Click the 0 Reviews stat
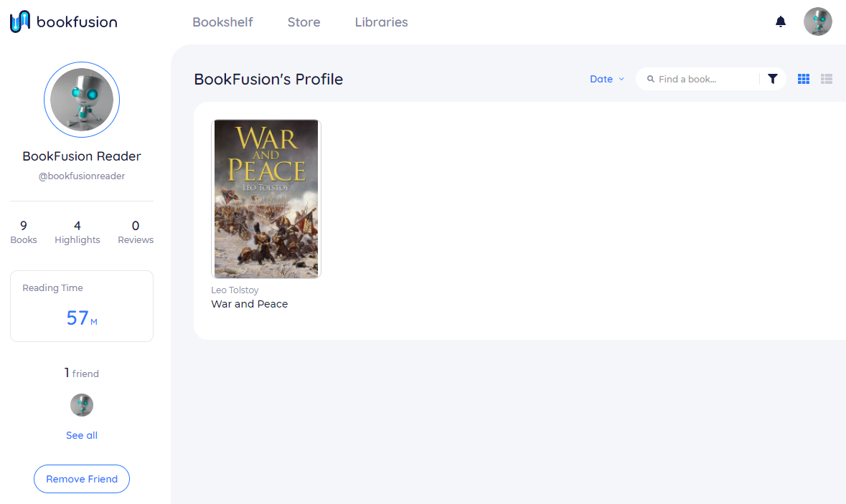This screenshot has width=846, height=504. (x=136, y=232)
